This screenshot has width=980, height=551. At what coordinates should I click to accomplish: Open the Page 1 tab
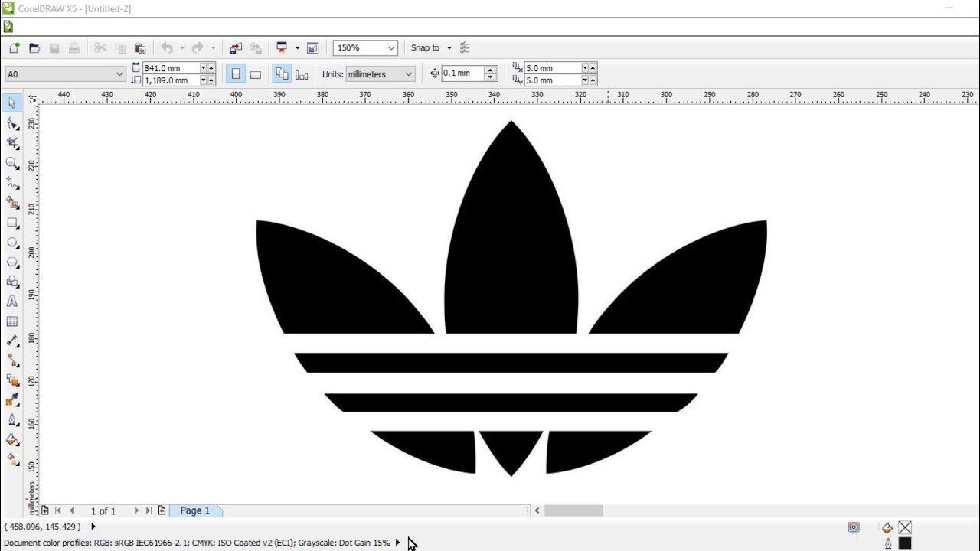click(195, 510)
